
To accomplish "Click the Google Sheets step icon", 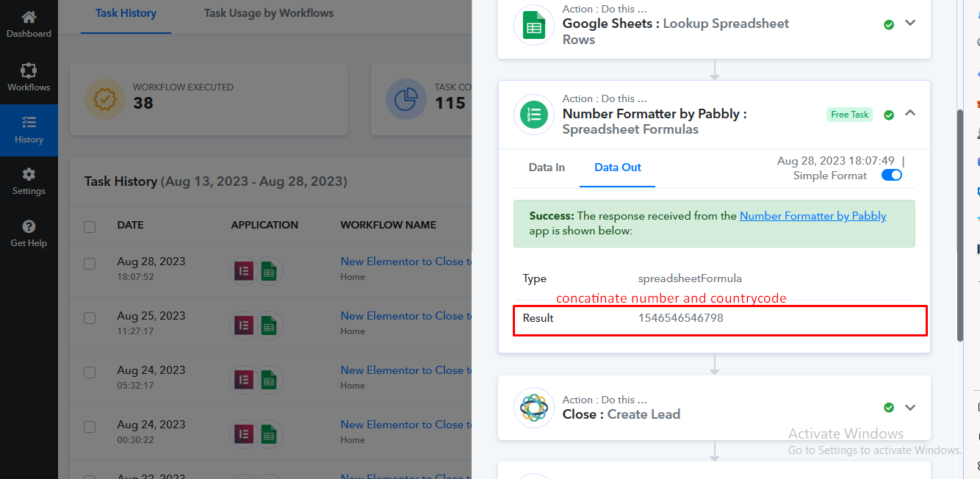I will 534,25.
